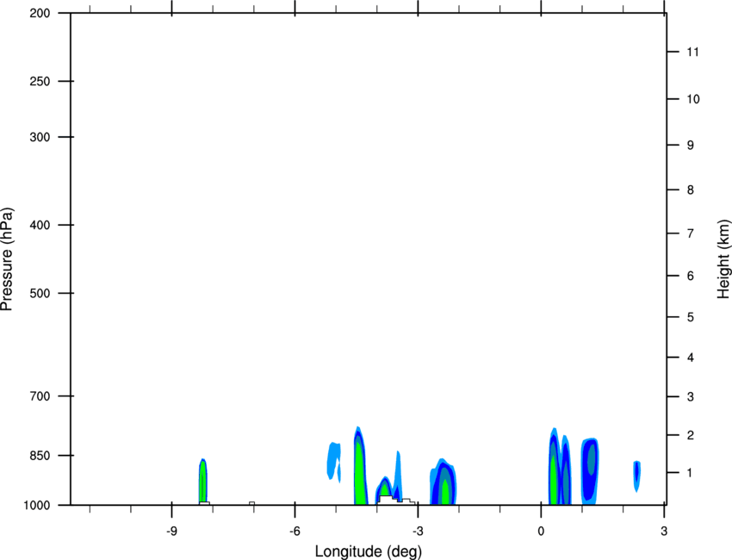Viewport: 732px width, 560px height.
Task: Click the 'Longitude (deg)' axis title
Action: [x=369, y=551]
